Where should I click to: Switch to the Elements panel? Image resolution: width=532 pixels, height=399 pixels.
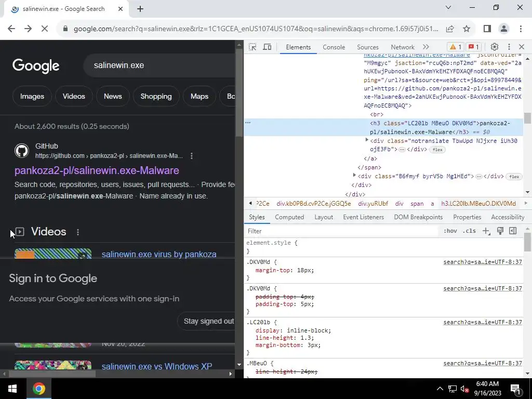point(298,47)
